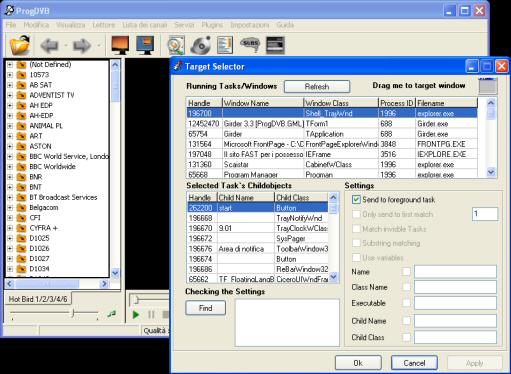Toggle Only send to first match checkbox

[x=356, y=214]
